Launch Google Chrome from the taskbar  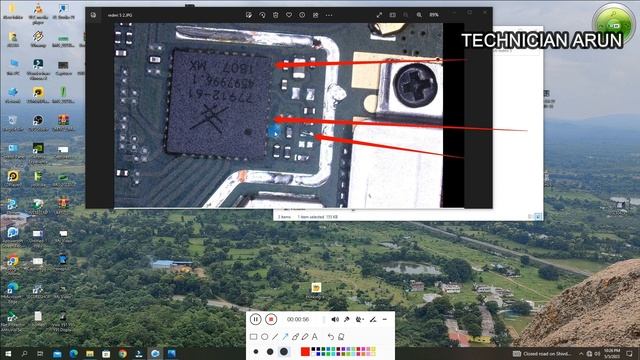pos(122,353)
